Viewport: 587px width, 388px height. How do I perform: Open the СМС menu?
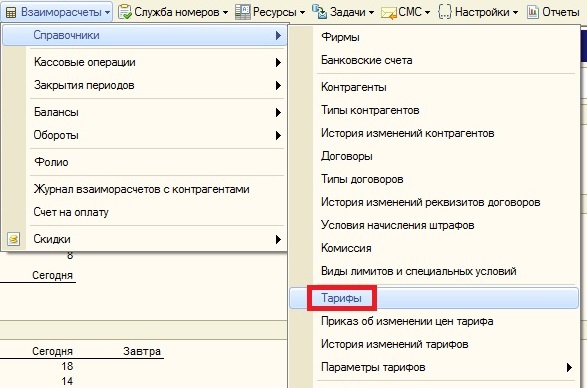(x=405, y=12)
